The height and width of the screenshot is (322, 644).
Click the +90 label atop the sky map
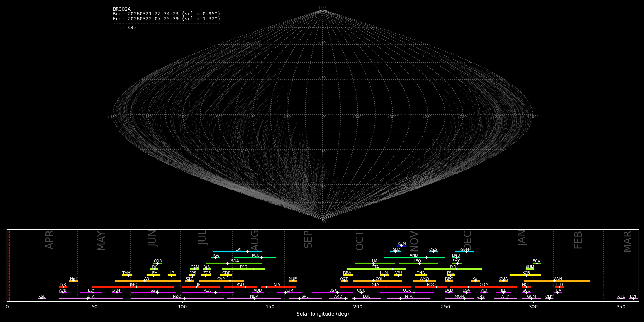click(x=323, y=8)
